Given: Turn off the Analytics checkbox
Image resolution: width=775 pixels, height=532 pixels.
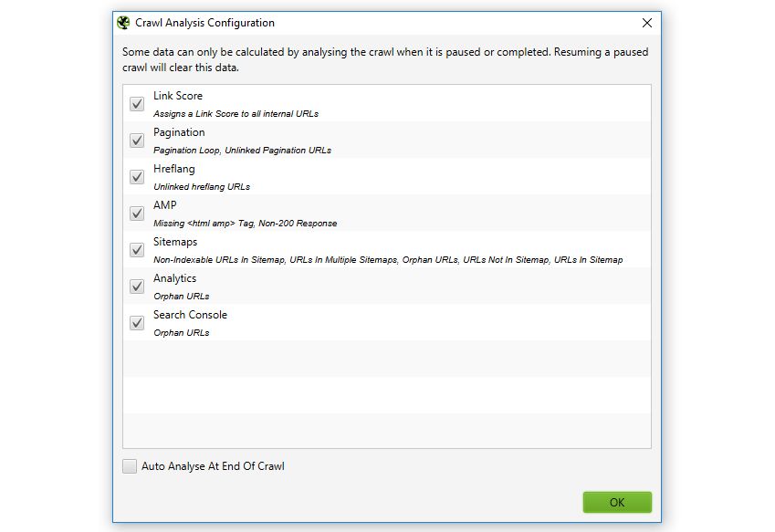Looking at the screenshot, I should (x=137, y=287).
